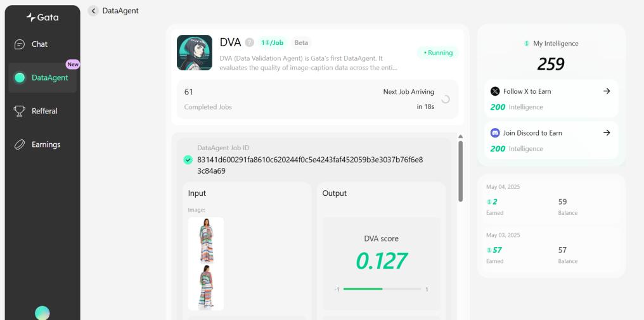
Task: Click the Refferal trophy icon
Action: [19, 111]
